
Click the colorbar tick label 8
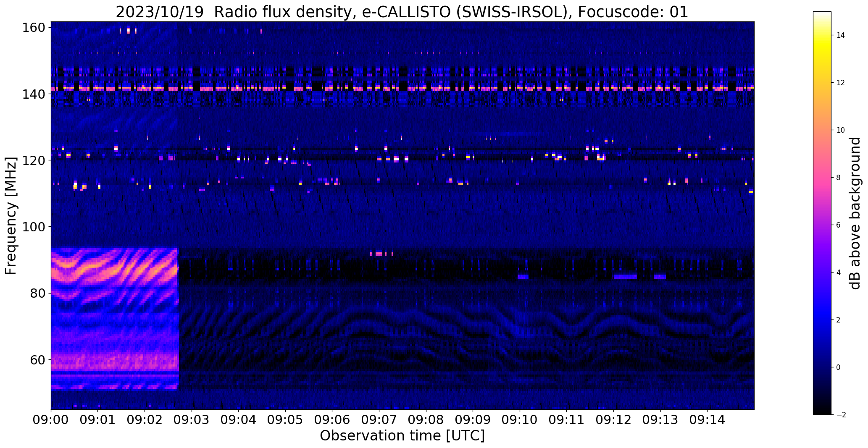(839, 178)
